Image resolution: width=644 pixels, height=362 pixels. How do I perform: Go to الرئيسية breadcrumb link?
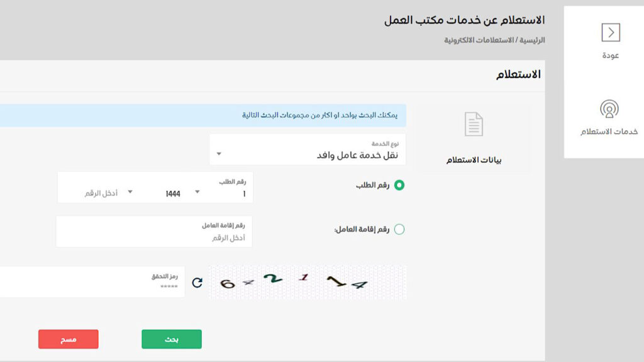tap(532, 40)
